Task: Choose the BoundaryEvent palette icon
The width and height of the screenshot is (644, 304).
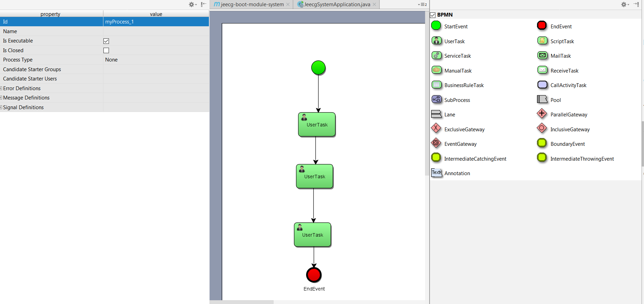Action: click(542, 143)
